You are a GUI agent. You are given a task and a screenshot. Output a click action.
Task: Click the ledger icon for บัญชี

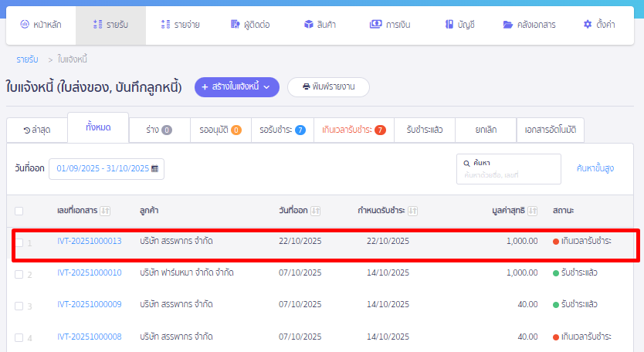(x=448, y=25)
